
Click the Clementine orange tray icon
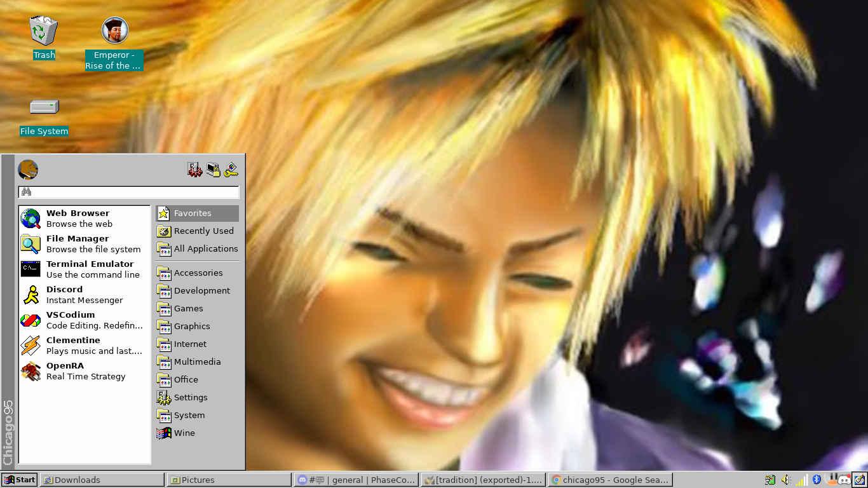[x=832, y=480]
